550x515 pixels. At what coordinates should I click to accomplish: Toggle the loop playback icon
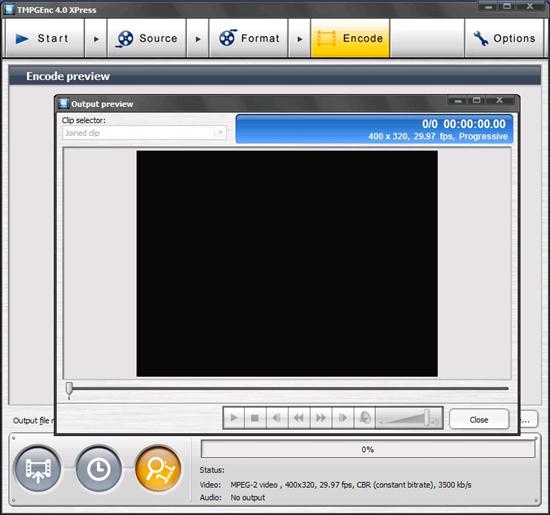[365, 418]
